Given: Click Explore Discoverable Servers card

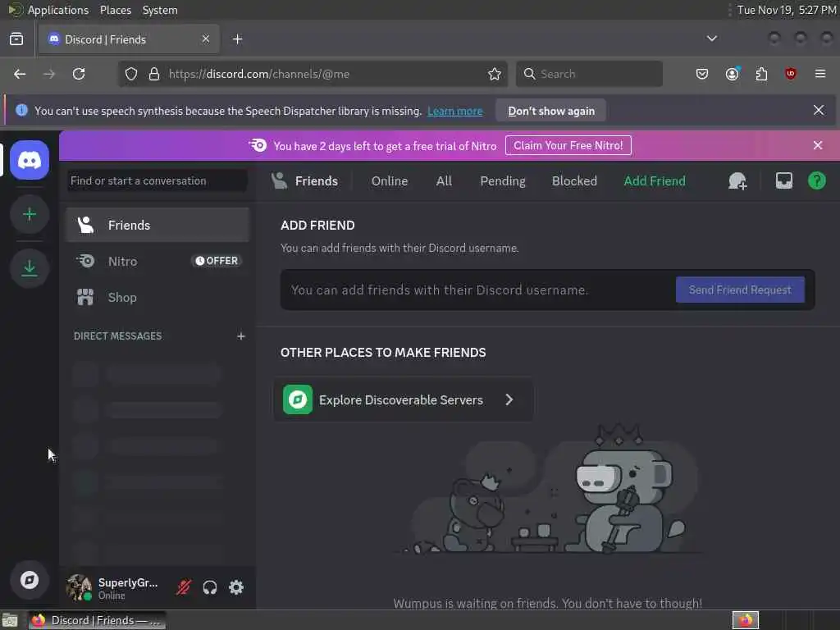Looking at the screenshot, I should (404, 399).
